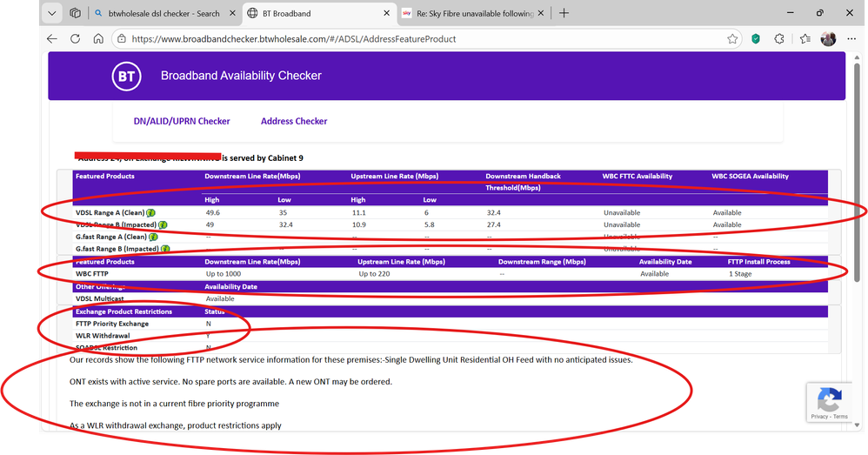Click the browser back arrow

52,39
